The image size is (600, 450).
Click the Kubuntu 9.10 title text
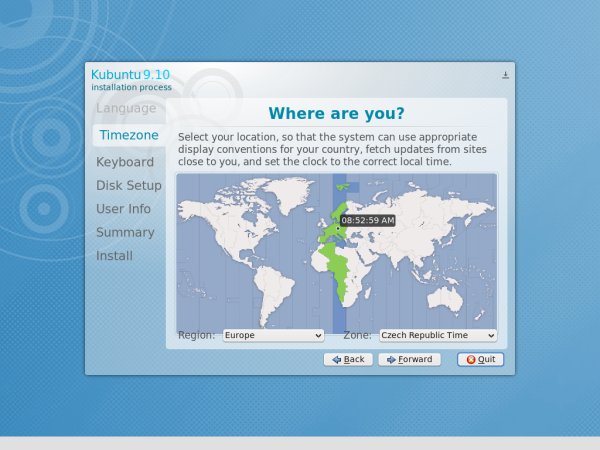click(130, 75)
